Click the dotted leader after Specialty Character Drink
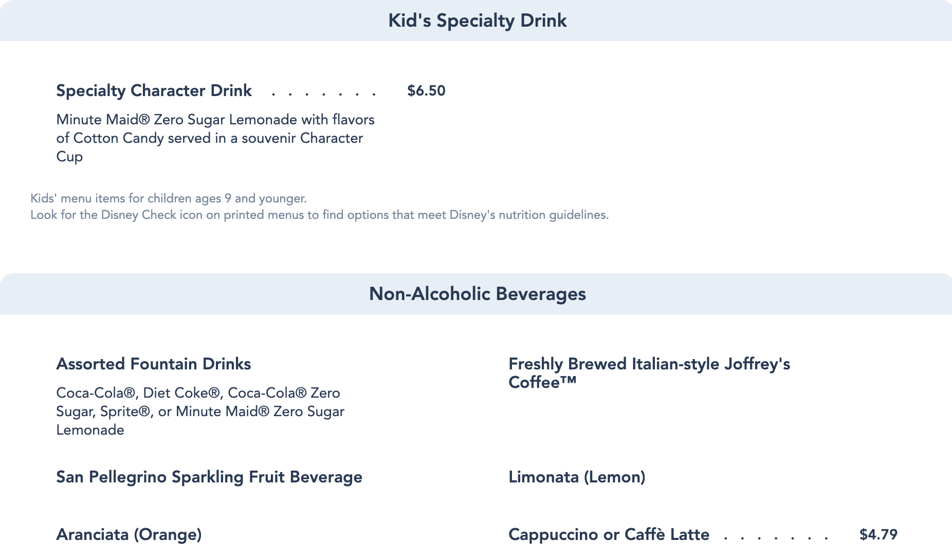The image size is (952, 560). click(x=324, y=92)
